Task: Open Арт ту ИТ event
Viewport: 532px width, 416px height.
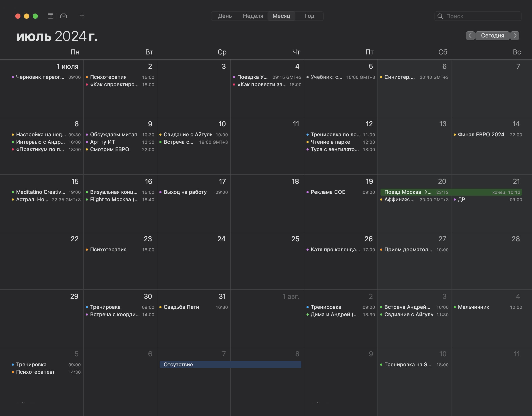Action: (x=120, y=142)
